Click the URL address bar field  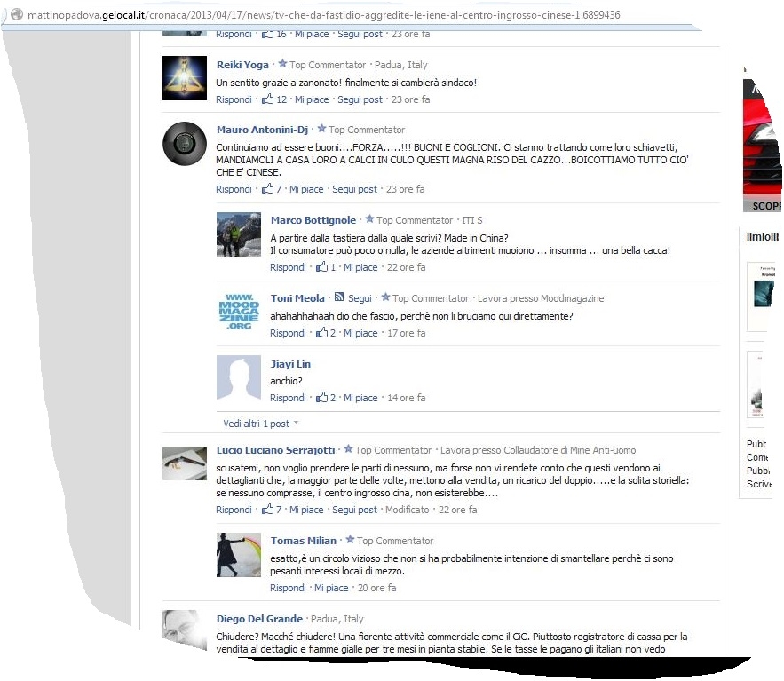[355, 15]
